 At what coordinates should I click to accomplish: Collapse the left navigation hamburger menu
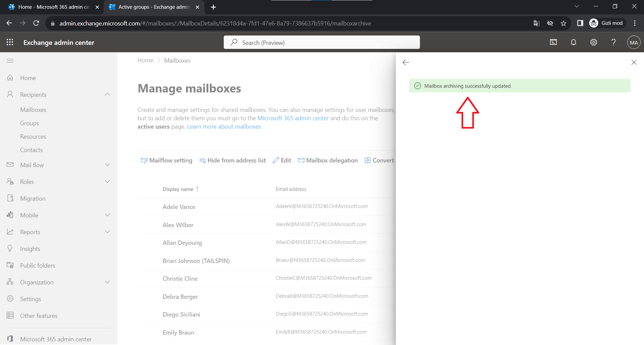[x=10, y=61]
